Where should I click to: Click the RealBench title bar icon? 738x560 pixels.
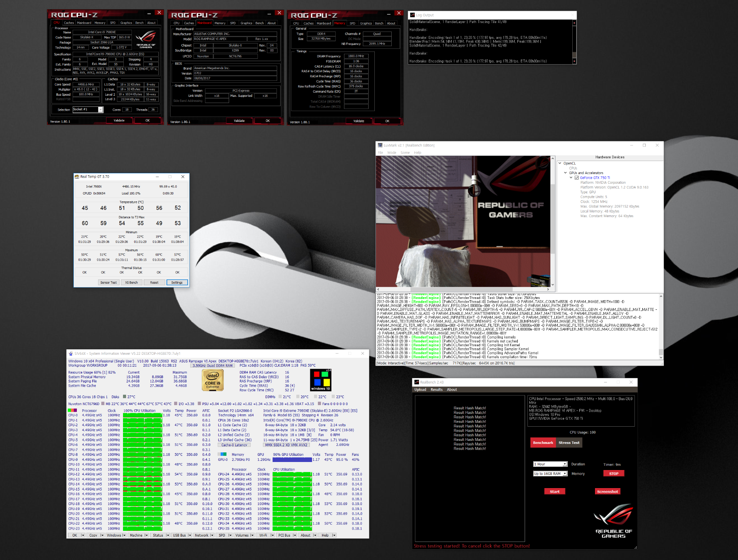coord(416,382)
